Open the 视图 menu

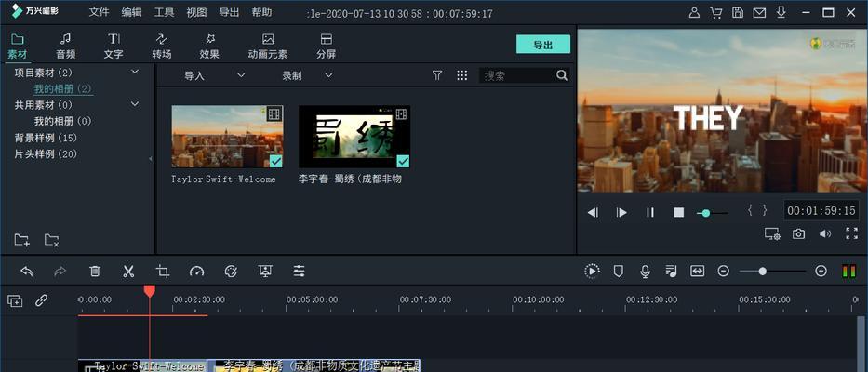click(196, 12)
